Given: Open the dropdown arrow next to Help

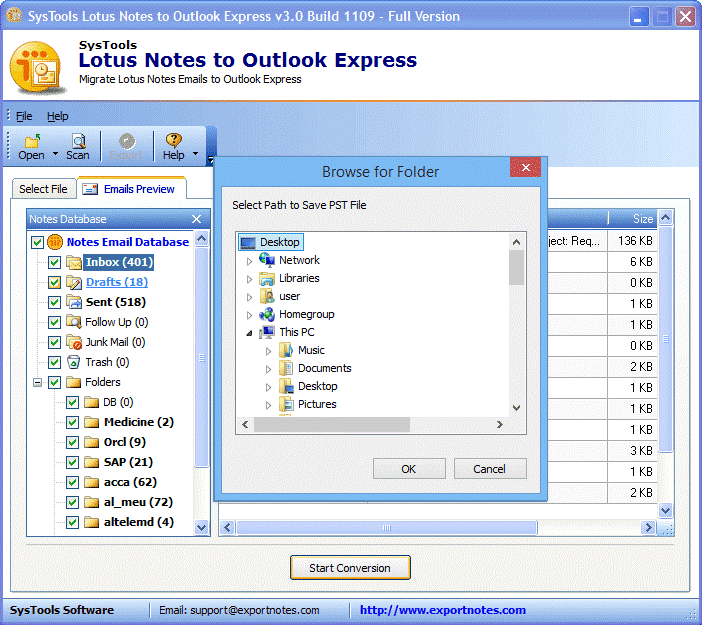Looking at the screenshot, I should coord(195,154).
